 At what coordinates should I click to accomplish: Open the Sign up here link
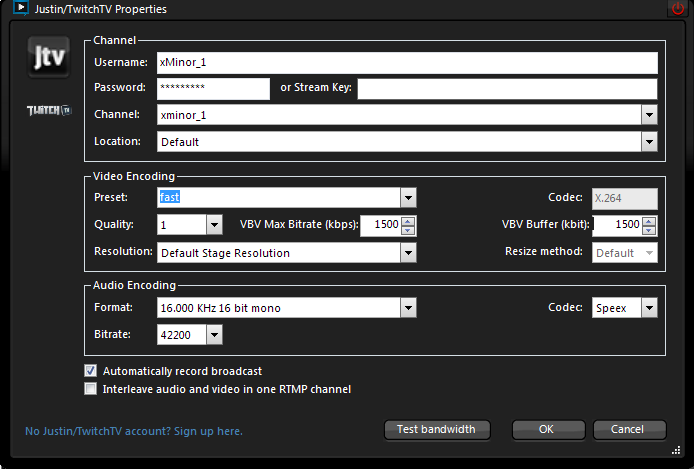click(x=208, y=431)
